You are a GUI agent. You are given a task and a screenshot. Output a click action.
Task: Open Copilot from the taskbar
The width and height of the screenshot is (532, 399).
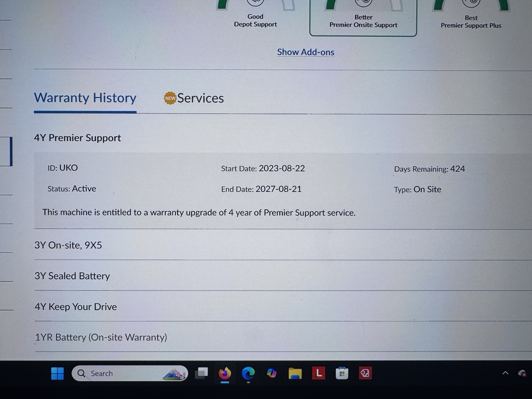pyautogui.click(x=272, y=373)
